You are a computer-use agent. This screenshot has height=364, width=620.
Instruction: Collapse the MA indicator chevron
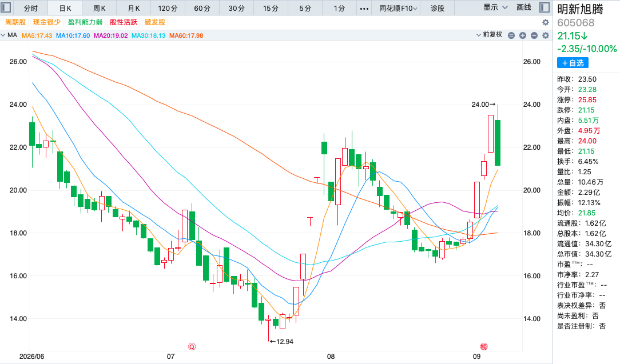point(3,35)
